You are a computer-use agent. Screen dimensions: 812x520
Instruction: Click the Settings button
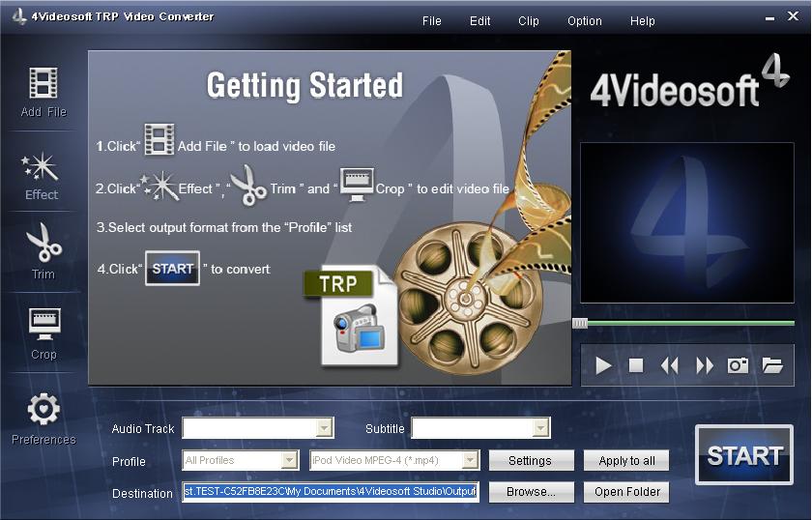(531, 460)
